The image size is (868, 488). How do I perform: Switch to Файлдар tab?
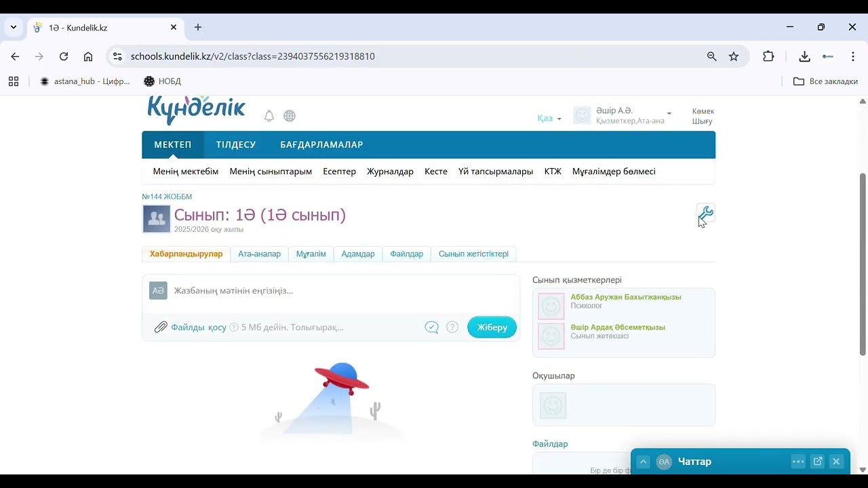406,254
